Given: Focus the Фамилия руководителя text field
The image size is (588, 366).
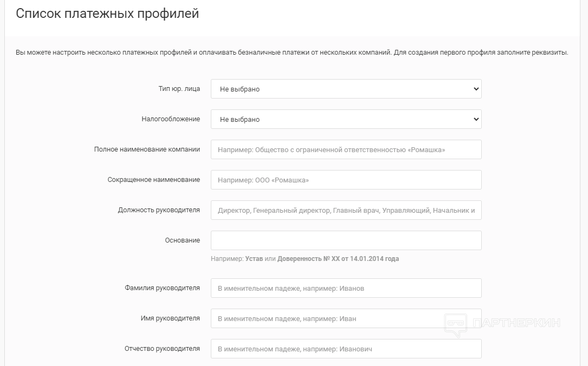Looking at the screenshot, I should pyautogui.click(x=346, y=288).
